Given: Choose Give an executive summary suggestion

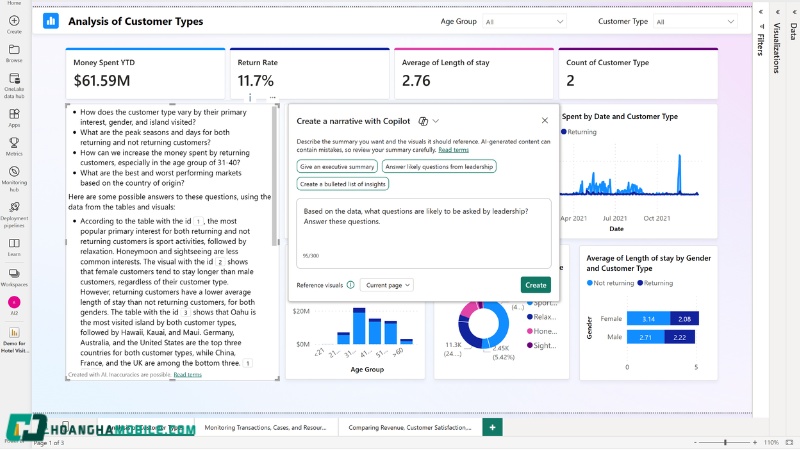Looking at the screenshot, I should [x=337, y=166].
